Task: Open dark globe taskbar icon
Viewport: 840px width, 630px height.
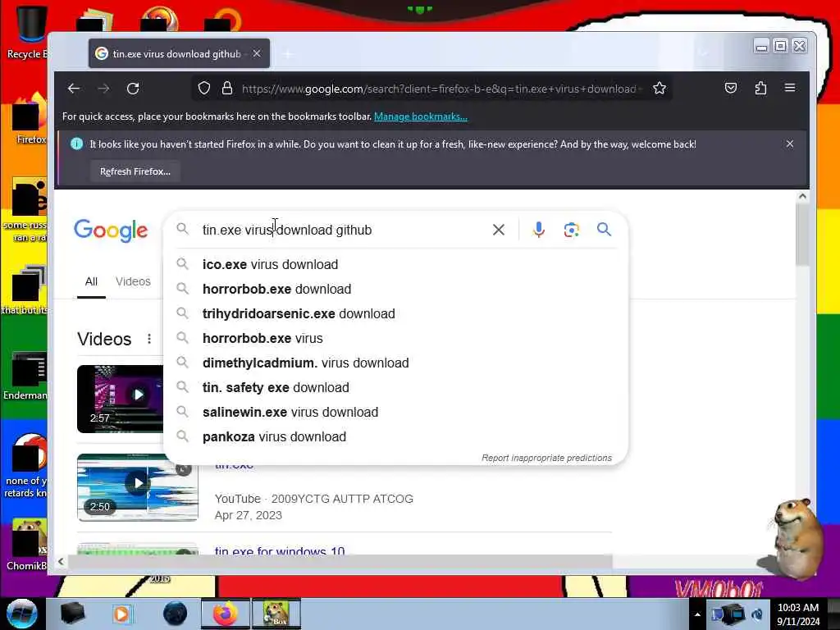Action: pyautogui.click(x=175, y=614)
